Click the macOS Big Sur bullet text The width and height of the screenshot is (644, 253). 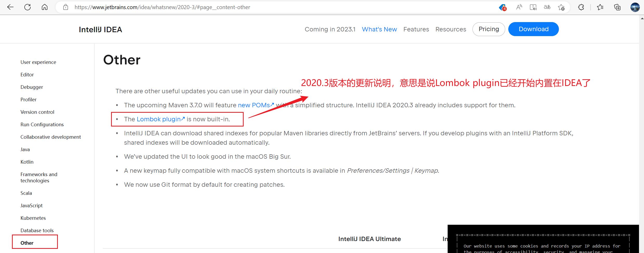207,157
